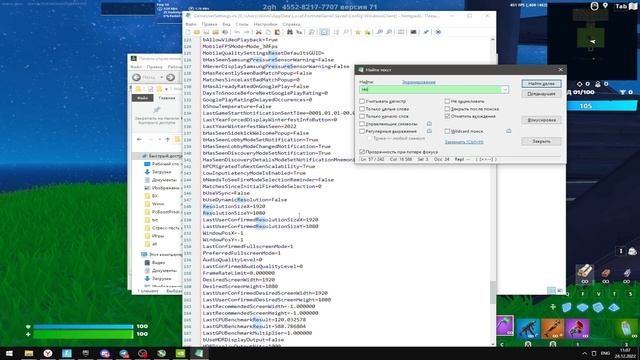The width and height of the screenshot is (640, 360).
Task: Click the Open file icon in Notepad2 toolbar
Action: click(x=197, y=32)
